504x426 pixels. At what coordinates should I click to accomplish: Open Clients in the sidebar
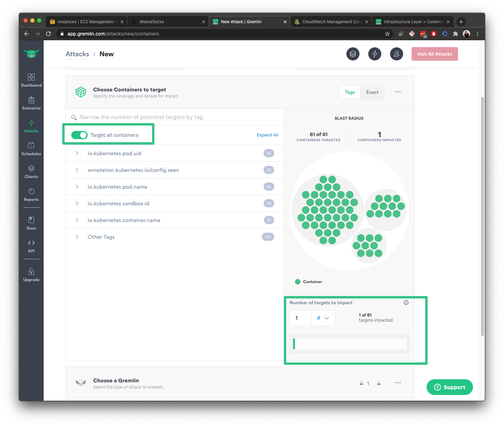coord(31,172)
